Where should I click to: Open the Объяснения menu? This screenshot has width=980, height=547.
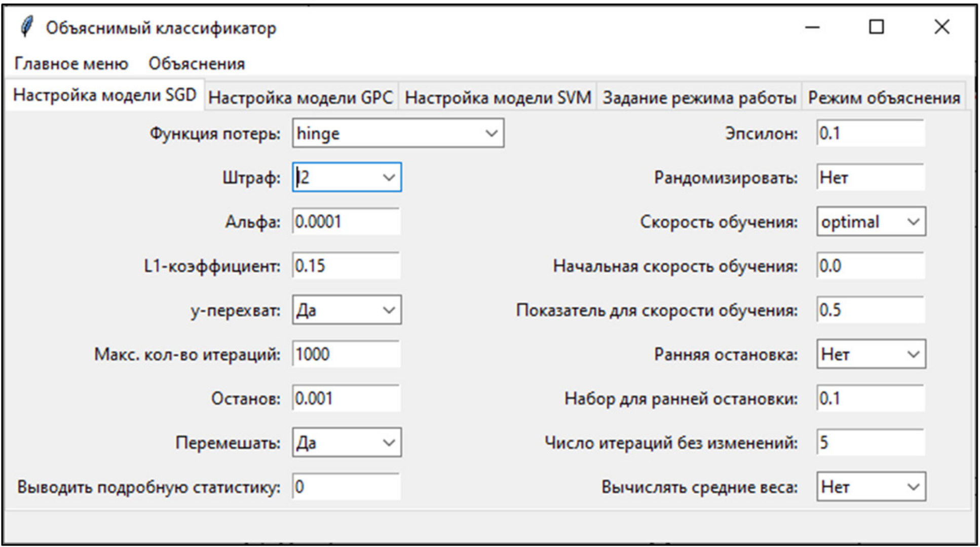[x=196, y=64]
